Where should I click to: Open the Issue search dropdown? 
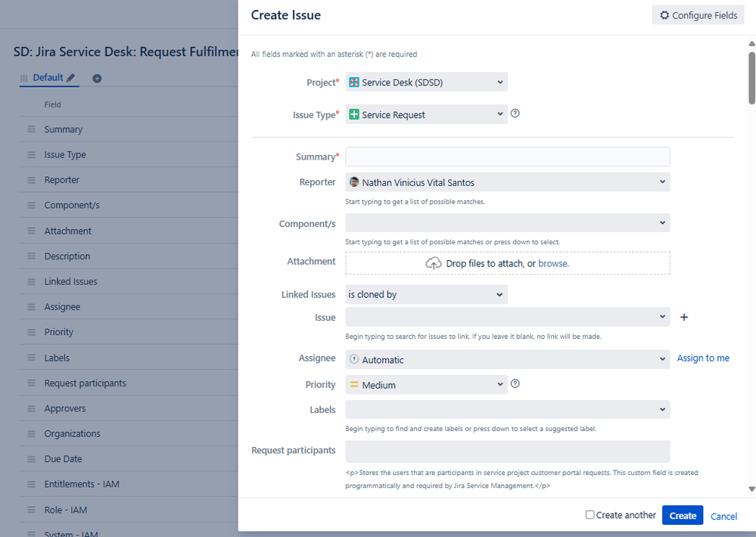(x=507, y=317)
